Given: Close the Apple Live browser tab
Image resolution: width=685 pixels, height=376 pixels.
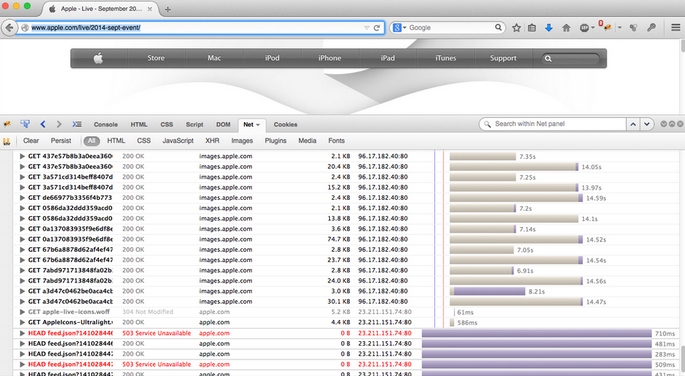Looking at the screenshot, I should (150, 9).
